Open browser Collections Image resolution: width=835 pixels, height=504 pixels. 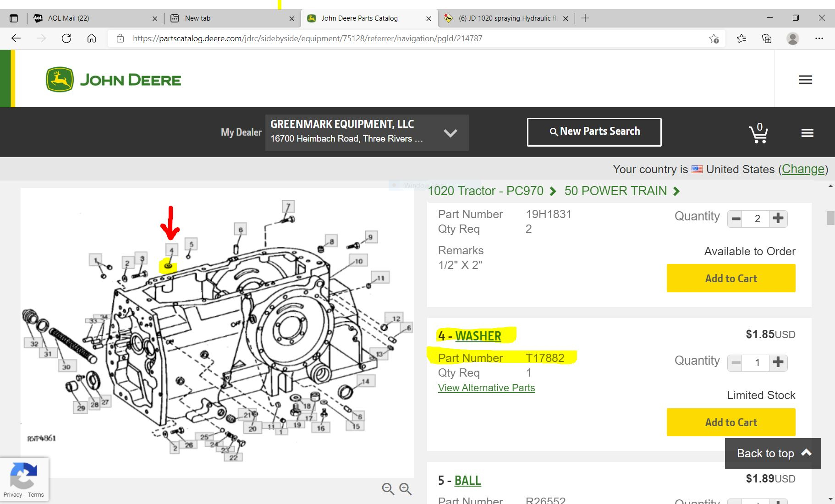coord(767,38)
